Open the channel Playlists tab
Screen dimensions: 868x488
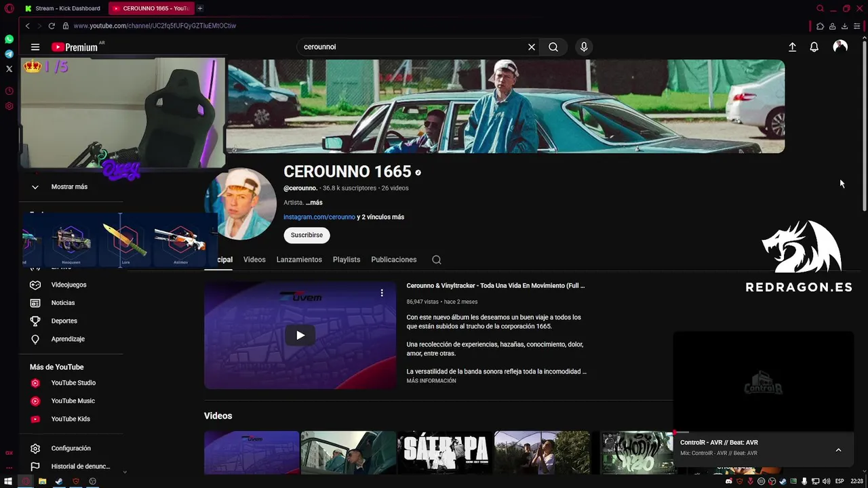347,260
